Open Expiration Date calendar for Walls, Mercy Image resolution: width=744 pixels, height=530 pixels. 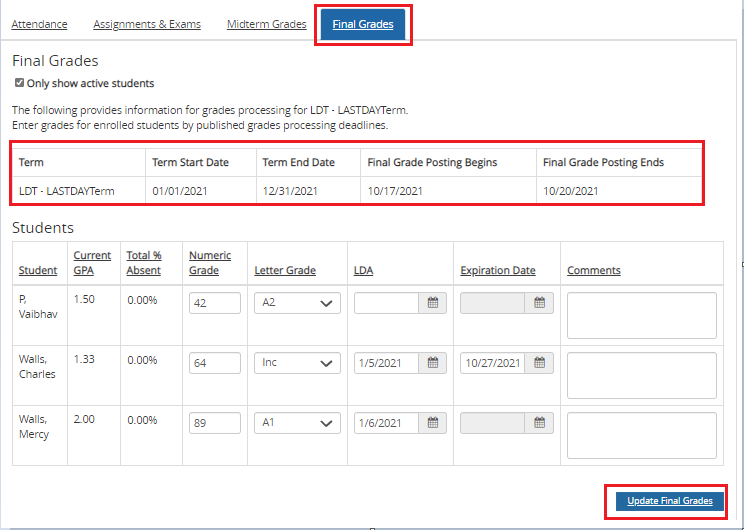(x=539, y=423)
